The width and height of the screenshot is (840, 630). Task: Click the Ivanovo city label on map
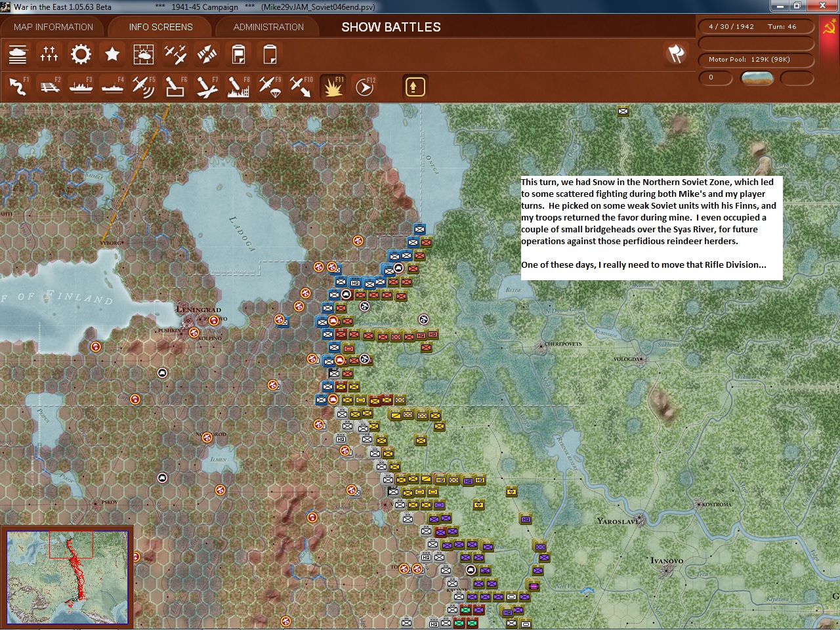(x=667, y=561)
